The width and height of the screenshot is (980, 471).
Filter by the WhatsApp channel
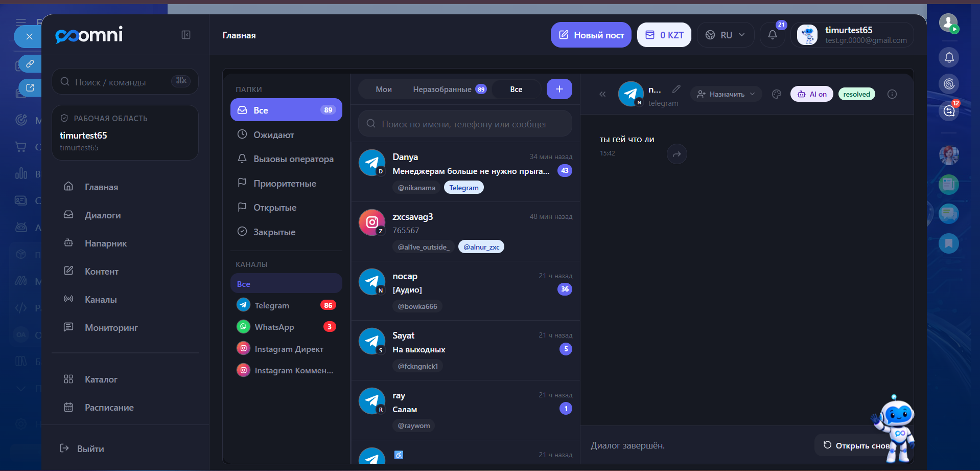[x=286, y=327]
